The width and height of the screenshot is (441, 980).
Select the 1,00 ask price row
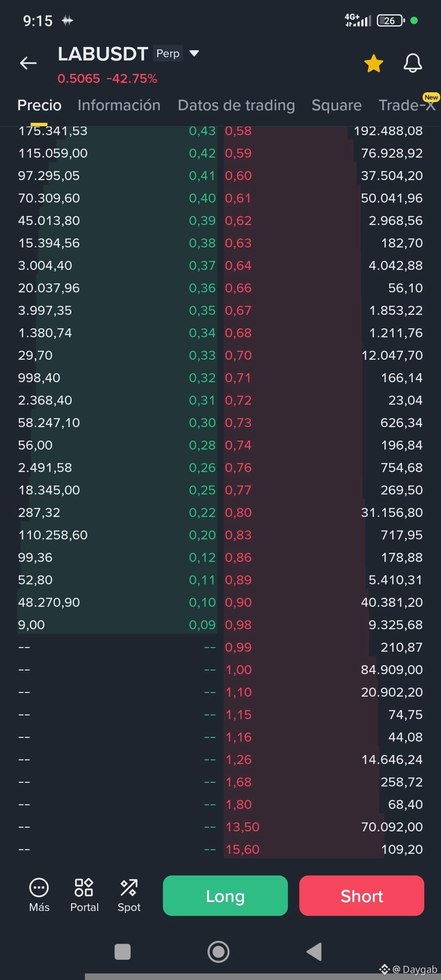point(324,670)
